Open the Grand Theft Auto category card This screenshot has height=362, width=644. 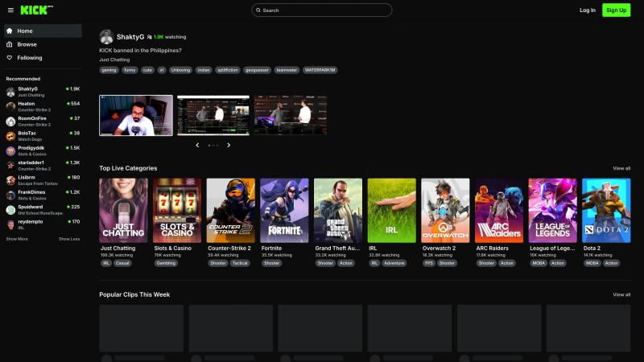tap(338, 210)
